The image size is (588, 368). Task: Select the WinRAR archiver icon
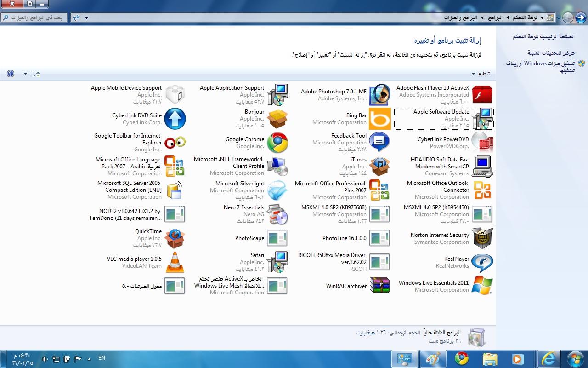(x=379, y=286)
